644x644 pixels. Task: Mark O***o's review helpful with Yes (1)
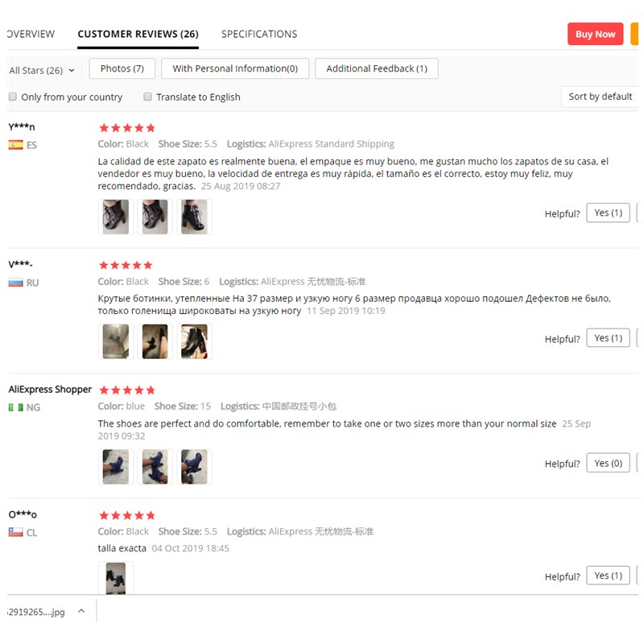[608, 576]
